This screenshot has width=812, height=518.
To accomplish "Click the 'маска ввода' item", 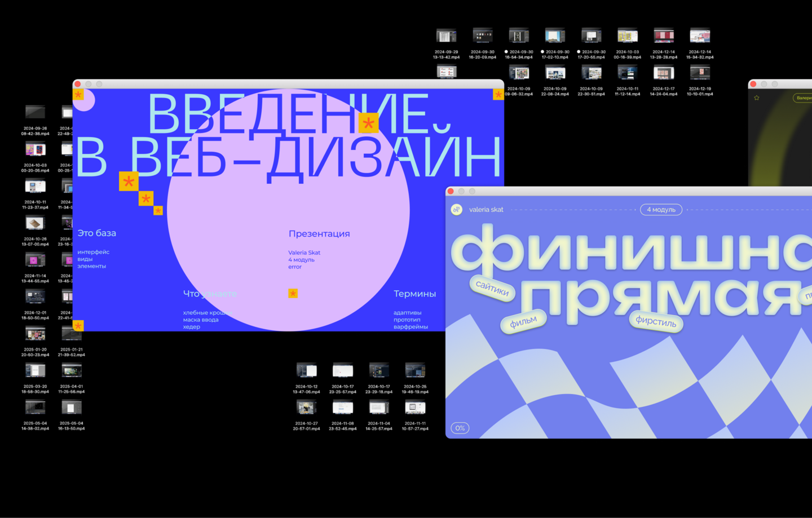I will tap(201, 320).
